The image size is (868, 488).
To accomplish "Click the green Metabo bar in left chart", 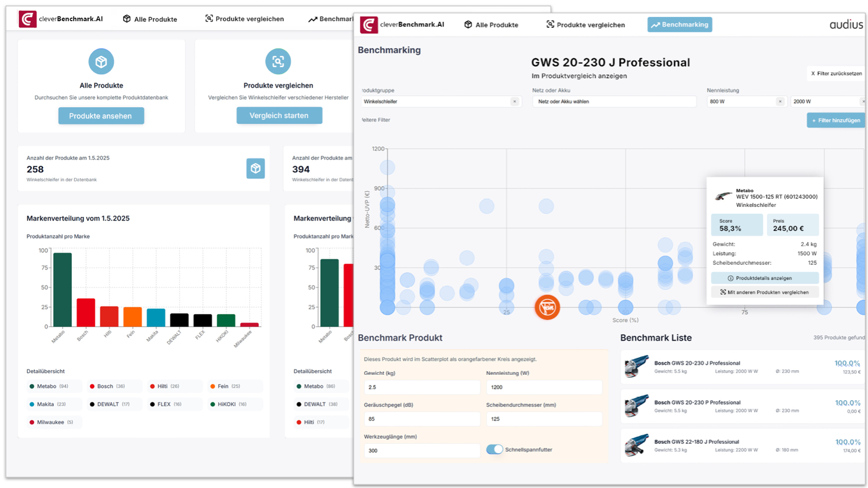I will point(63,289).
